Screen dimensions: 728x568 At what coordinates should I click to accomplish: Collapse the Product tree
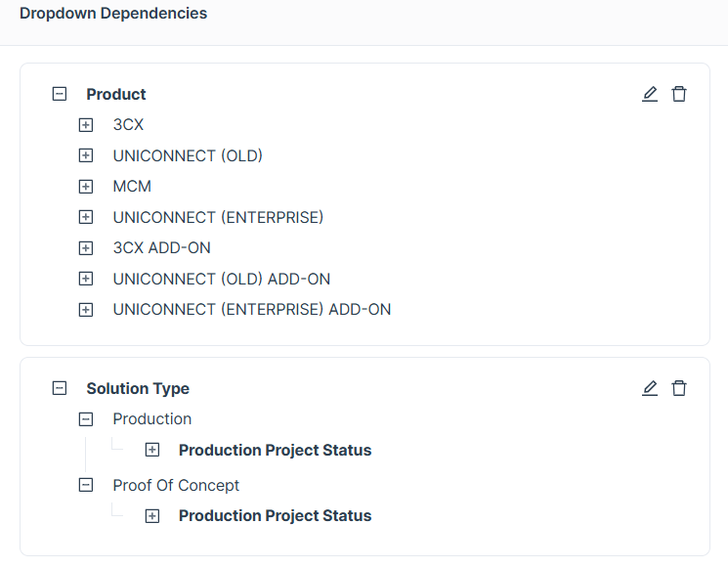click(x=60, y=94)
